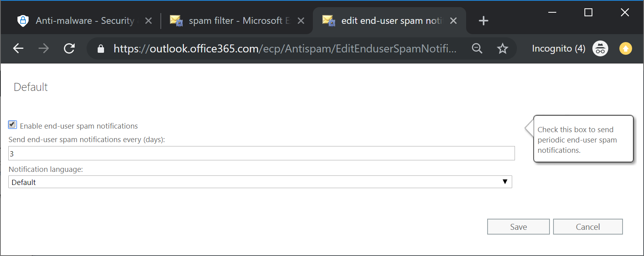Click the notification days input field
Image resolution: width=644 pixels, height=256 pixels.
click(262, 154)
